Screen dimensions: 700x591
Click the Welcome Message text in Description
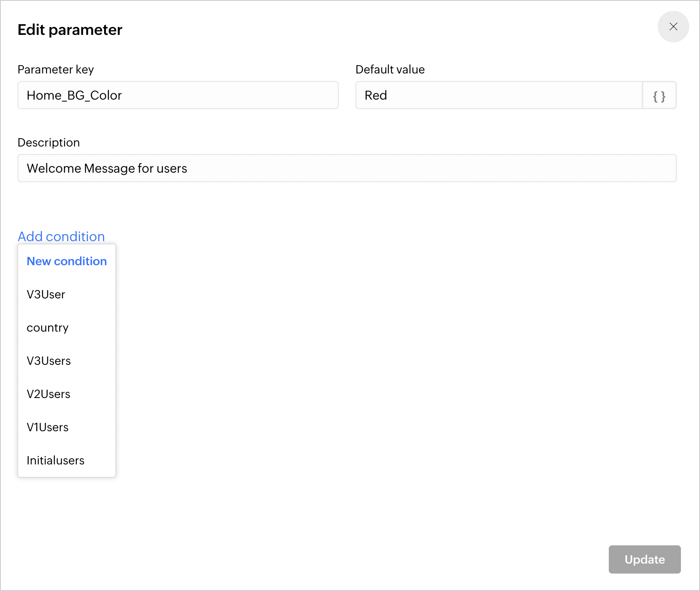coord(107,168)
